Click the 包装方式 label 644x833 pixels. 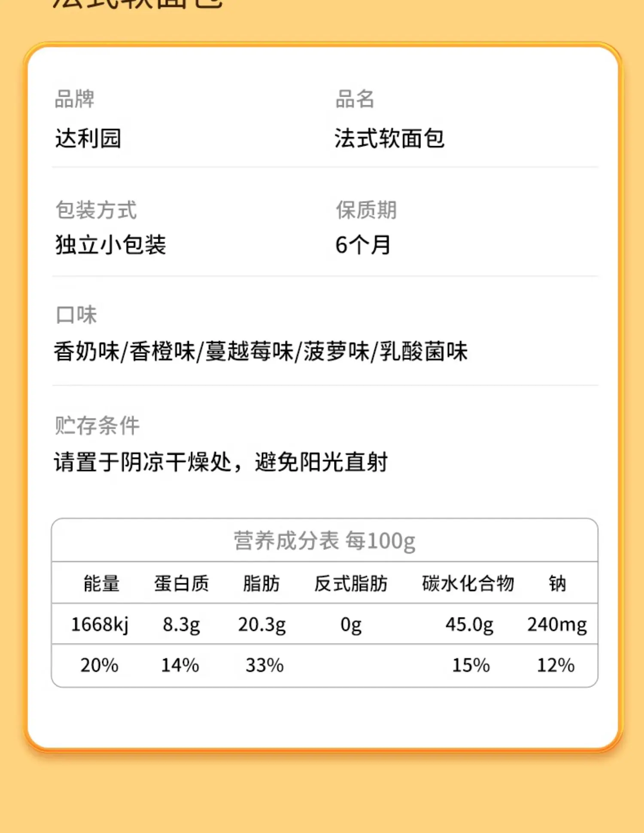(x=96, y=210)
